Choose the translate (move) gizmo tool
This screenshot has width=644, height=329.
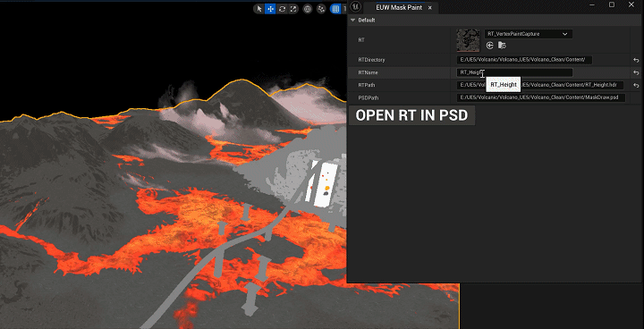point(270,9)
